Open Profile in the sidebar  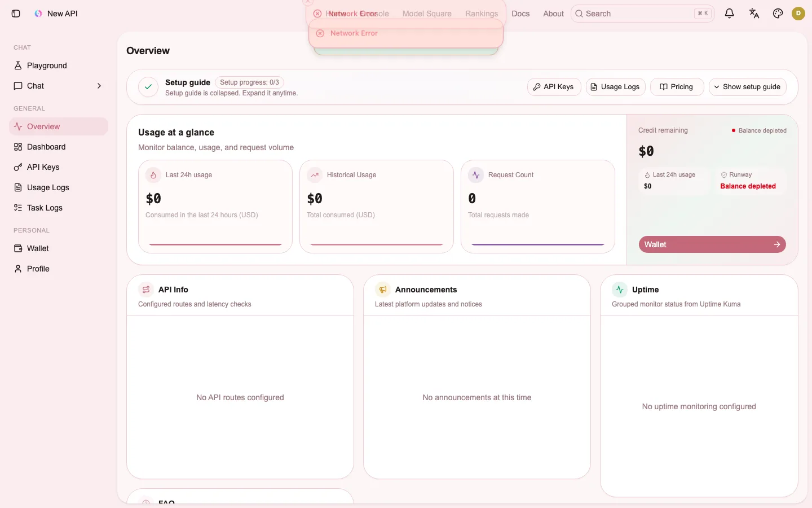pos(59,269)
